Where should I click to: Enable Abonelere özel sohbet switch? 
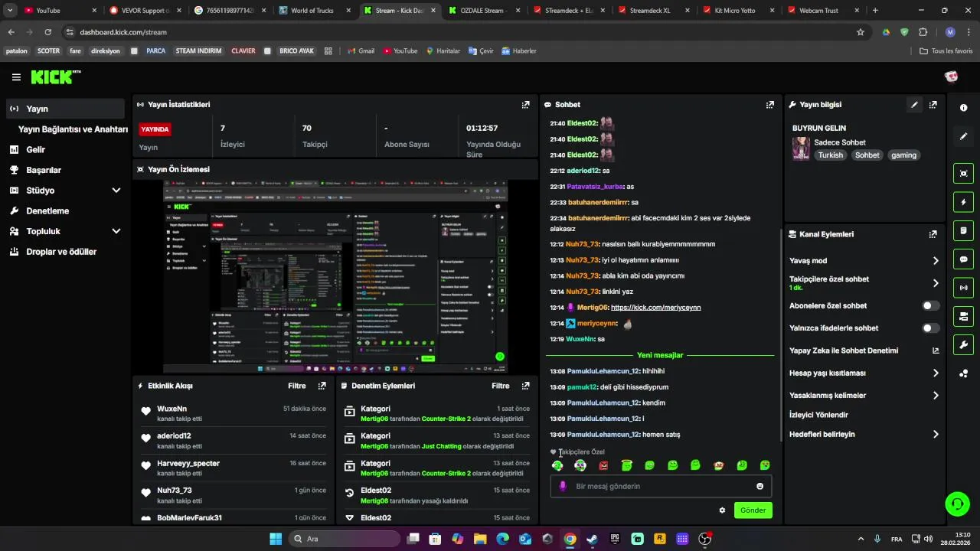point(930,305)
